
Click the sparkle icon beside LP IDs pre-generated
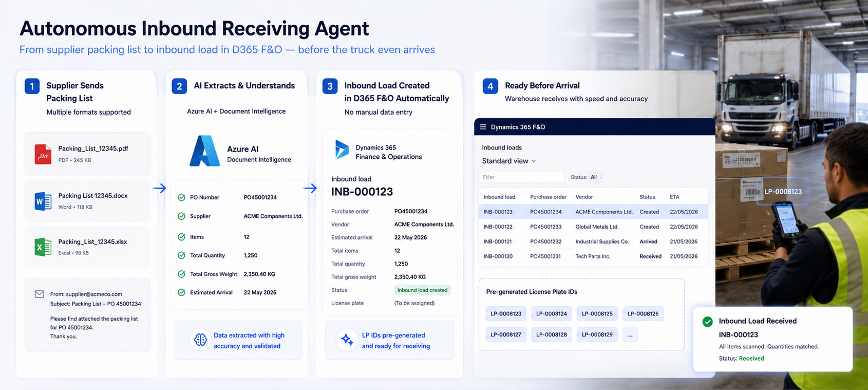(x=347, y=340)
